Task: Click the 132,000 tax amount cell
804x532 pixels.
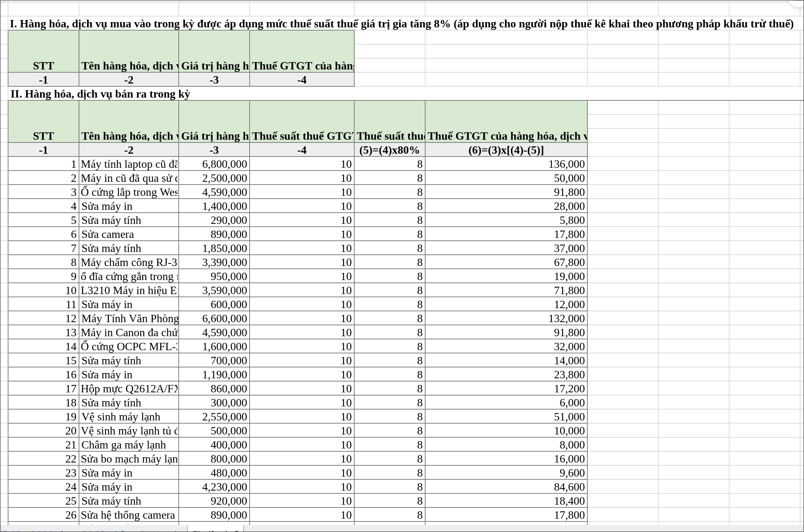Action: 506,319
